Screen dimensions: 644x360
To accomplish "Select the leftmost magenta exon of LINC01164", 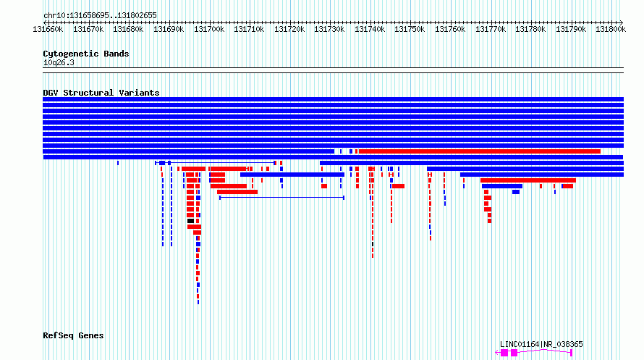I will coord(504,353).
